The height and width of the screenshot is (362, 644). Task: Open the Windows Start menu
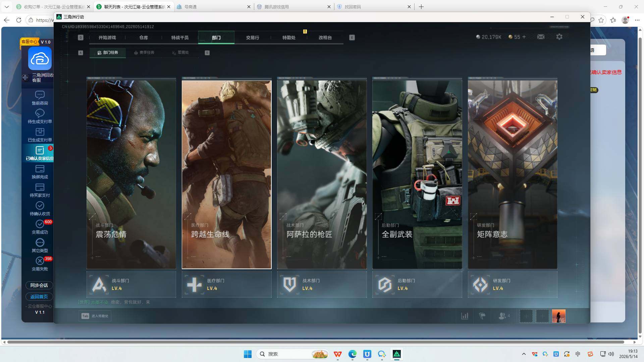click(x=248, y=354)
